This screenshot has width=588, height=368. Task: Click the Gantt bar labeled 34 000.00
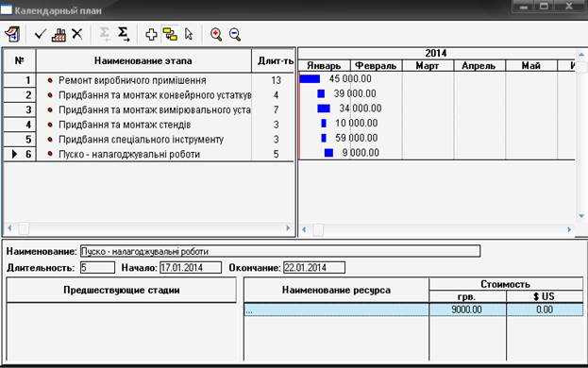pos(324,109)
